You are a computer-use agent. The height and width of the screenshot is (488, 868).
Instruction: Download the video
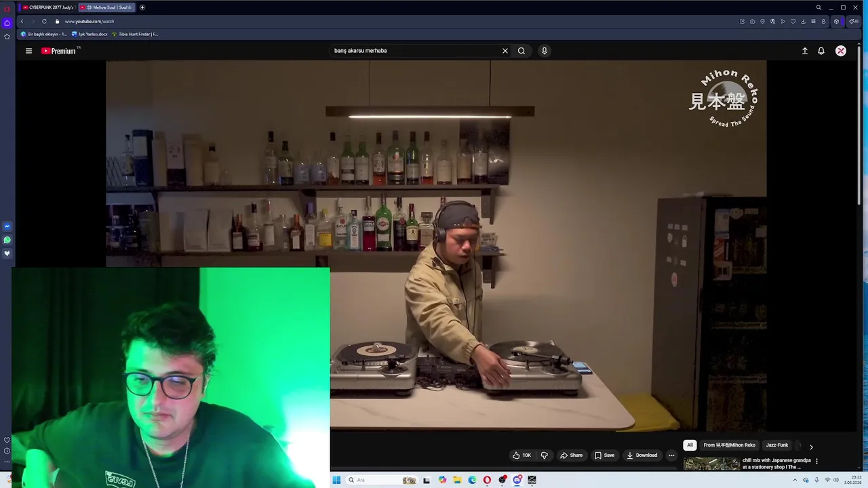tap(642, 455)
